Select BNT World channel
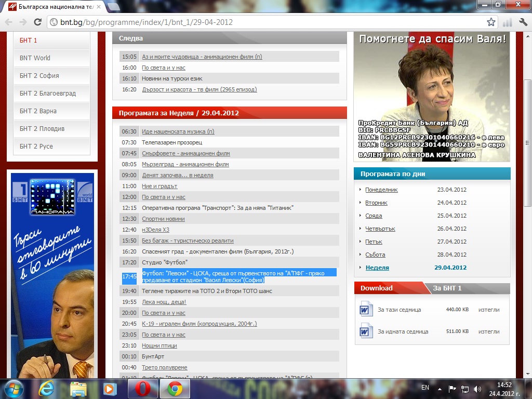 click(x=52, y=58)
